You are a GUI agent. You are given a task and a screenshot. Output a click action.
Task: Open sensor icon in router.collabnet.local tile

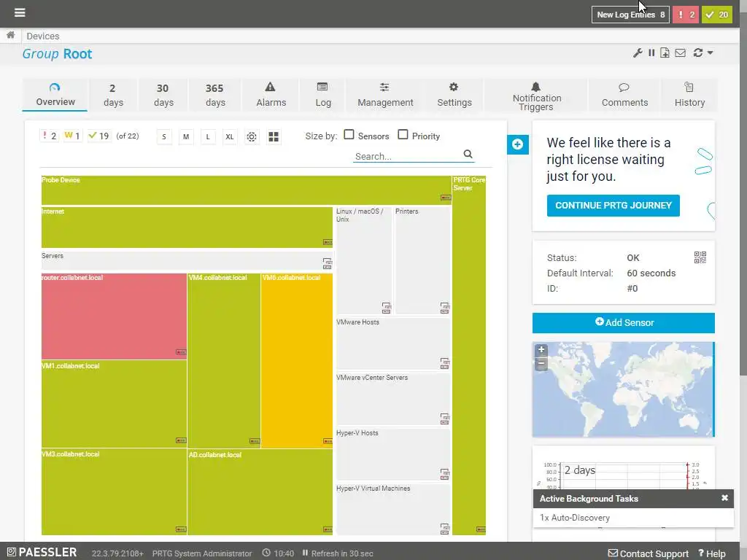[181, 352]
